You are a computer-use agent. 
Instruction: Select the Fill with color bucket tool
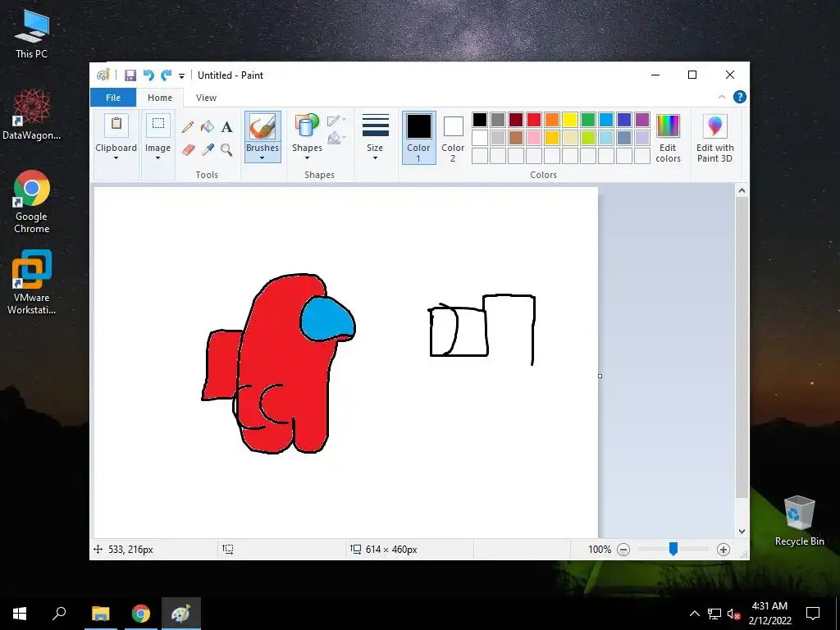(208, 127)
